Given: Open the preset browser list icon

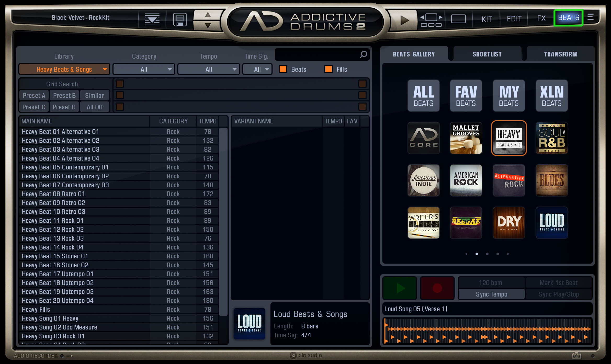Looking at the screenshot, I should (152, 19).
